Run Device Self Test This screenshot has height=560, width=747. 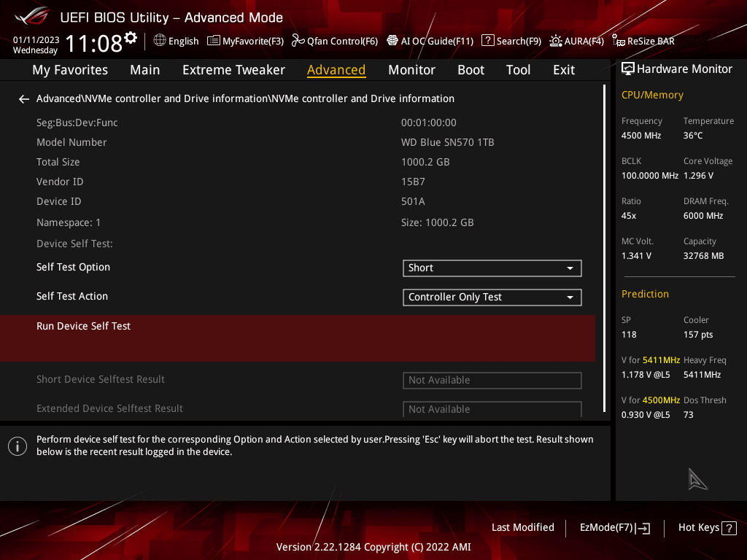pyautogui.click(x=298, y=338)
